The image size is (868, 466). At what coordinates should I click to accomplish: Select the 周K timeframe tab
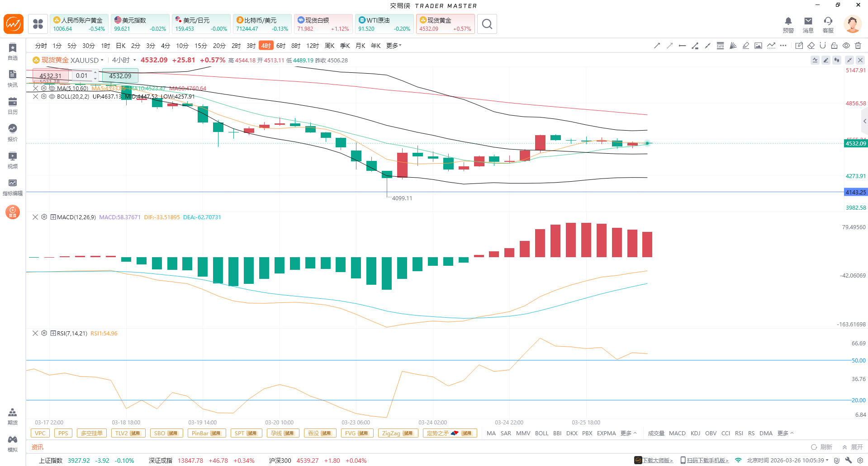tap(330, 46)
